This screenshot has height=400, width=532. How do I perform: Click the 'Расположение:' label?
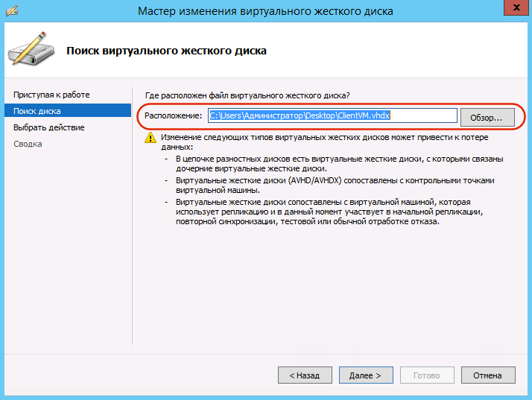(x=173, y=116)
